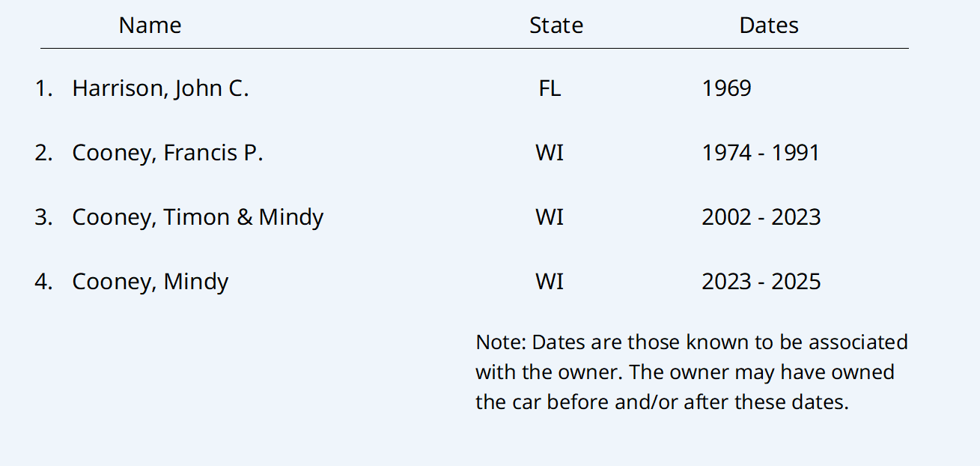Click the note about ownership dates
The width and height of the screenshot is (980, 466).
(x=690, y=372)
